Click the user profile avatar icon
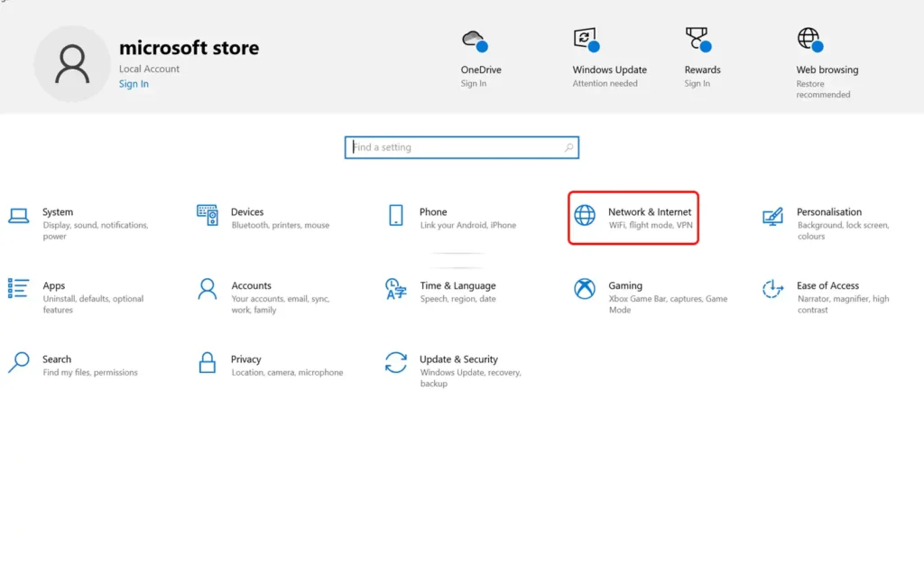Screen dimensions: 924x578 tap(72, 64)
